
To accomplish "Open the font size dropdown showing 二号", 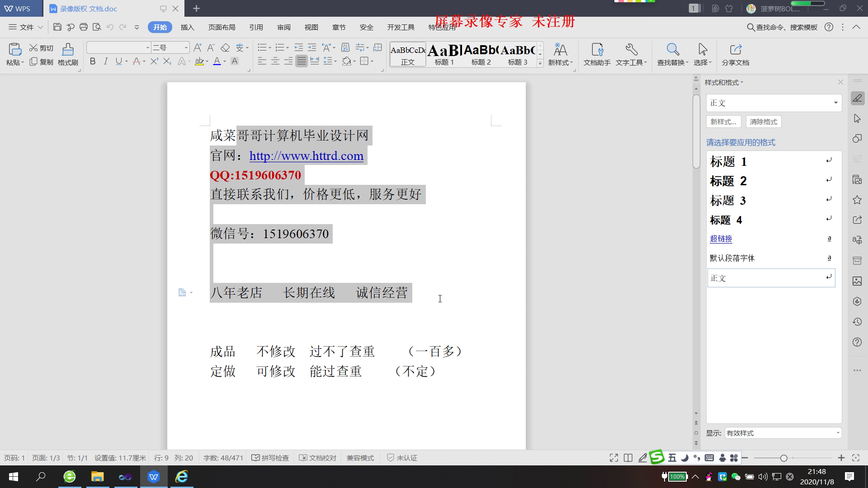I will pos(186,47).
